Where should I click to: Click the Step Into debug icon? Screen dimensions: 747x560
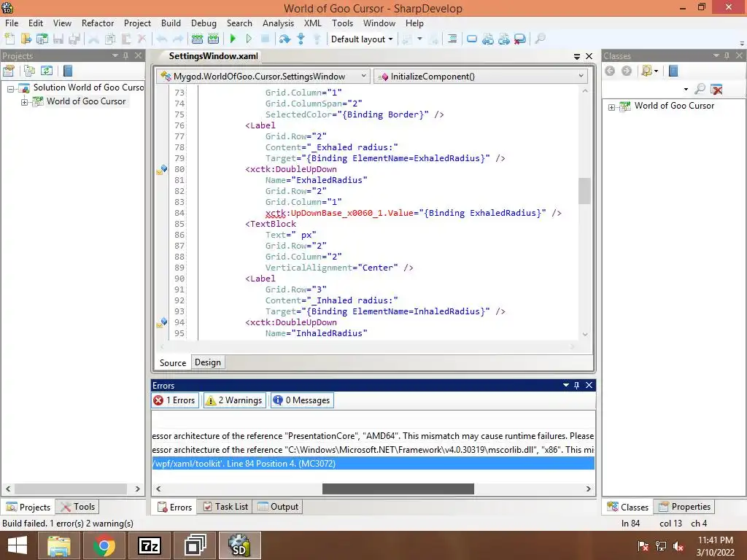pos(301,39)
